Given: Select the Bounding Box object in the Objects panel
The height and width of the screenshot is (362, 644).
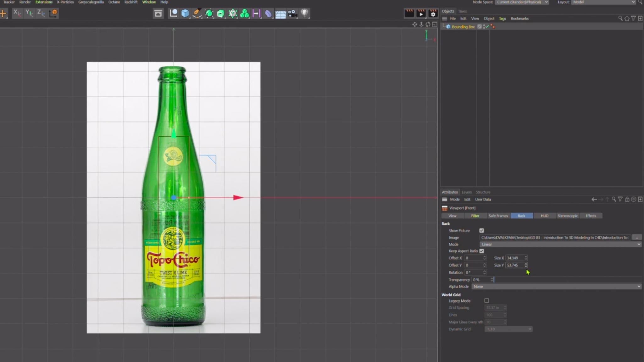Looking at the screenshot, I should [464, 26].
